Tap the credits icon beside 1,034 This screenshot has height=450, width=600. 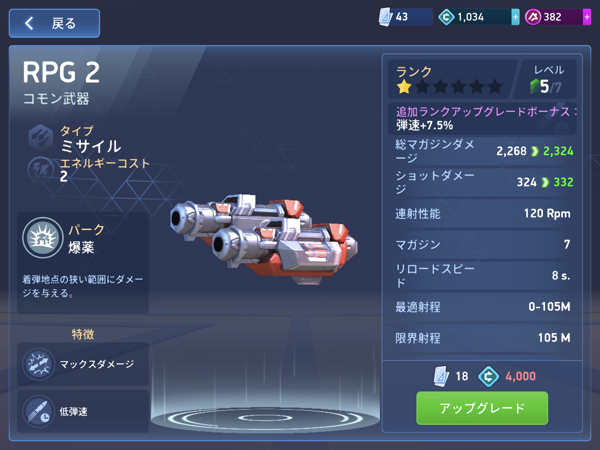point(446,17)
